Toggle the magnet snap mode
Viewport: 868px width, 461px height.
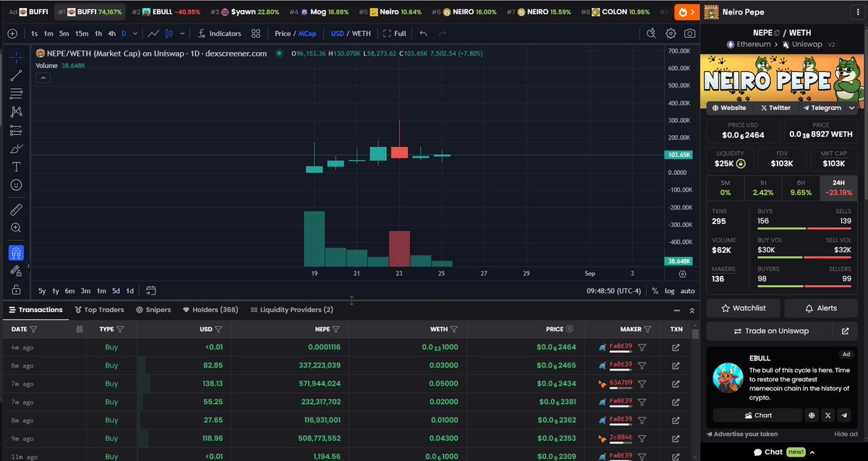pos(16,253)
